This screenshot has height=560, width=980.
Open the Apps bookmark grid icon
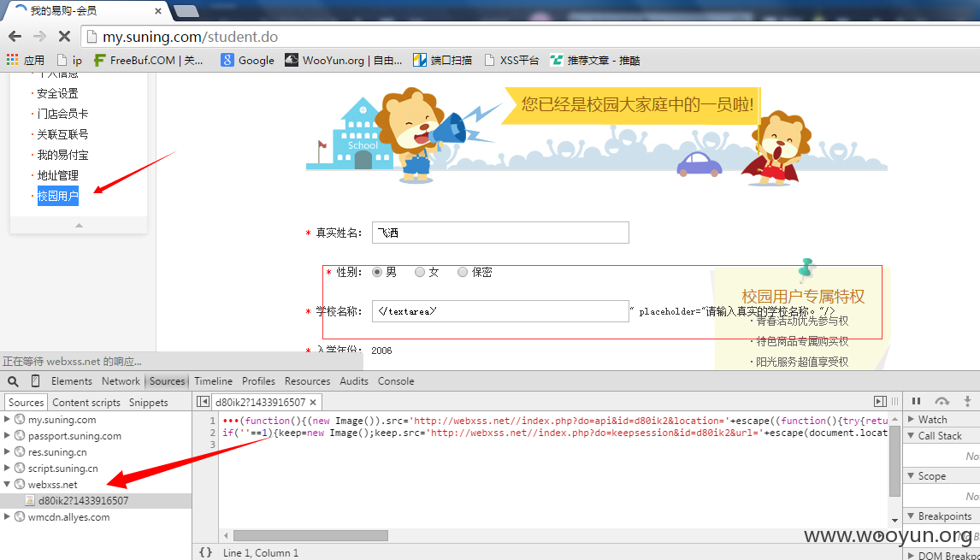click(12, 60)
